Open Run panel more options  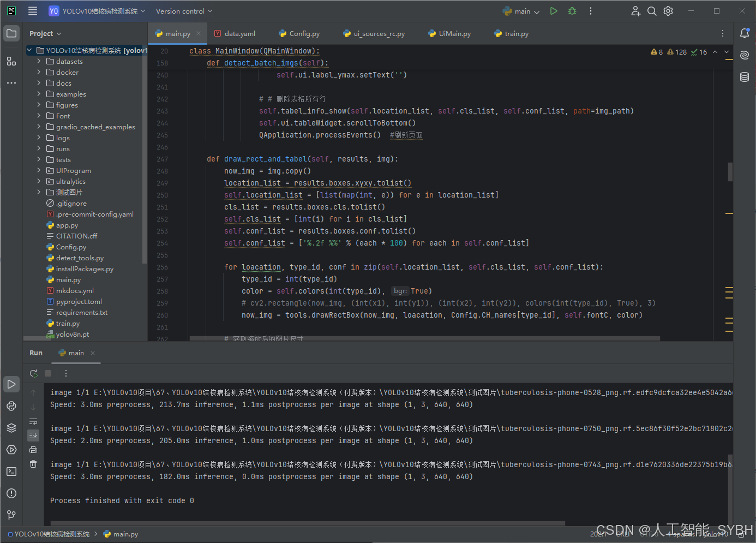66,373
